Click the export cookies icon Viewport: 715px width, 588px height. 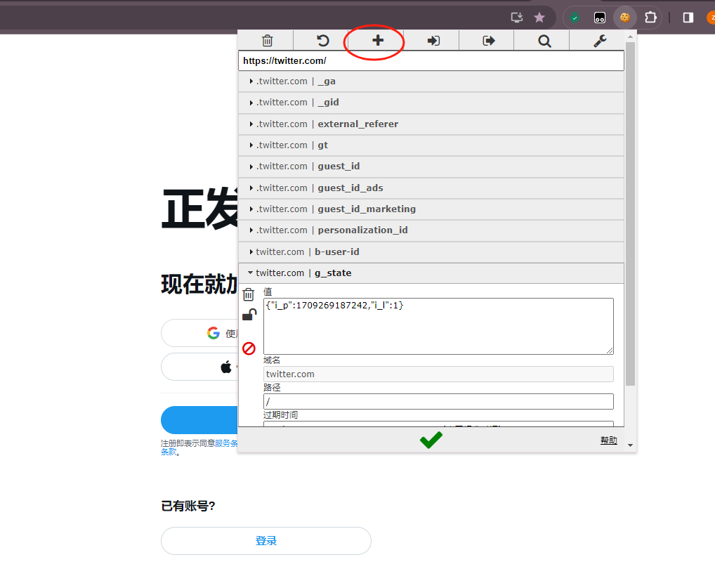click(488, 41)
